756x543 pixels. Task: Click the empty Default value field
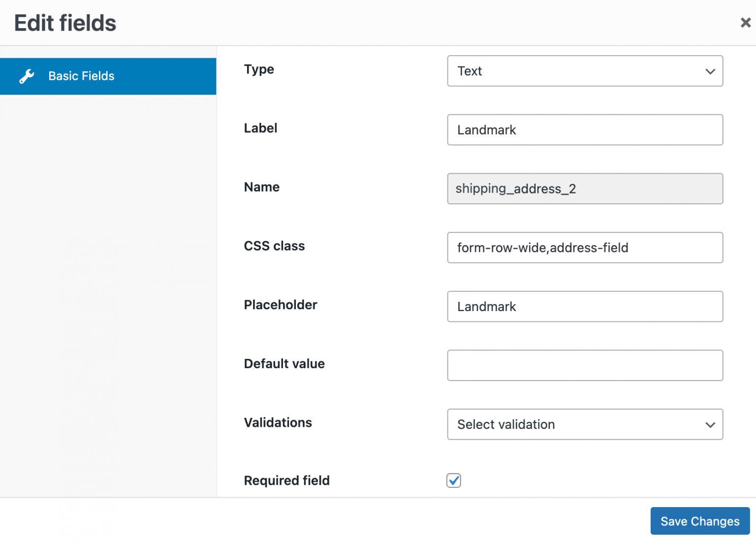[585, 365]
